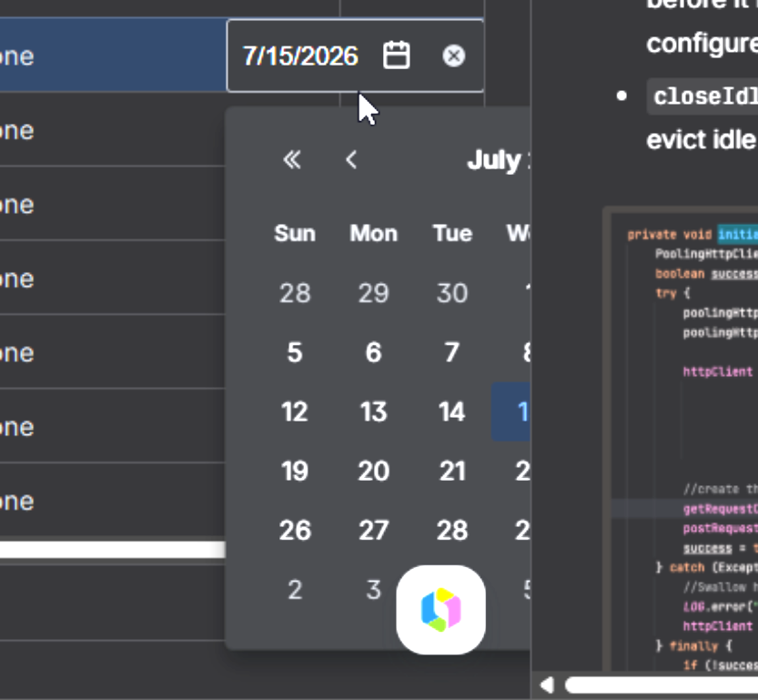
Task: Select July 28 in the last full week
Action: (x=452, y=531)
